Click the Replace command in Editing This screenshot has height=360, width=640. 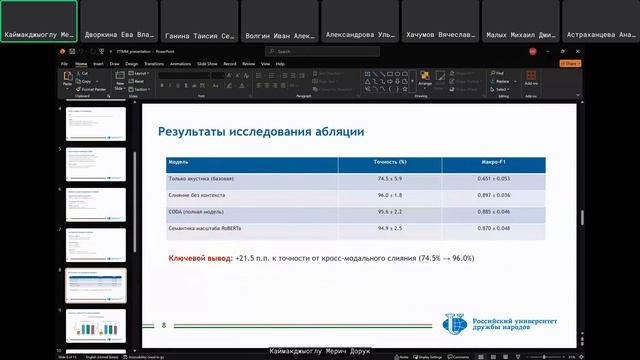pos(500,81)
